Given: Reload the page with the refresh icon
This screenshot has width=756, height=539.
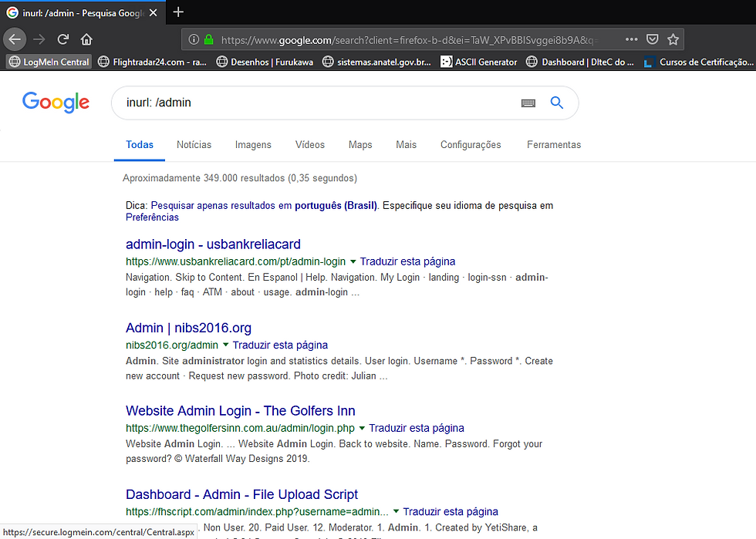Looking at the screenshot, I should tap(63, 39).
